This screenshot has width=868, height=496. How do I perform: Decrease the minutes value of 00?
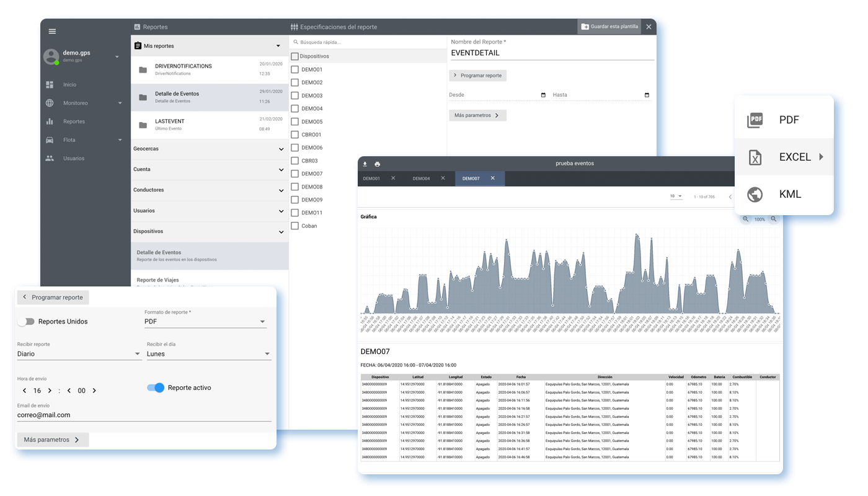pyautogui.click(x=69, y=391)
